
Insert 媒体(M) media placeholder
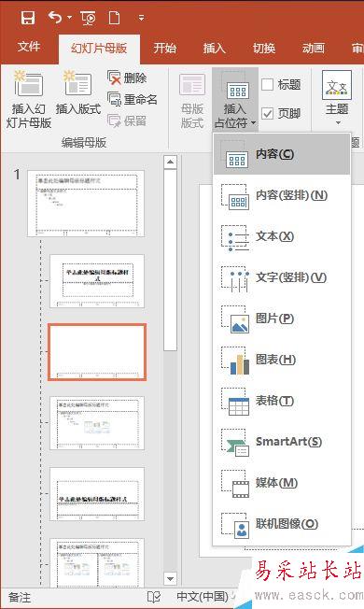(x=282, y=483)
